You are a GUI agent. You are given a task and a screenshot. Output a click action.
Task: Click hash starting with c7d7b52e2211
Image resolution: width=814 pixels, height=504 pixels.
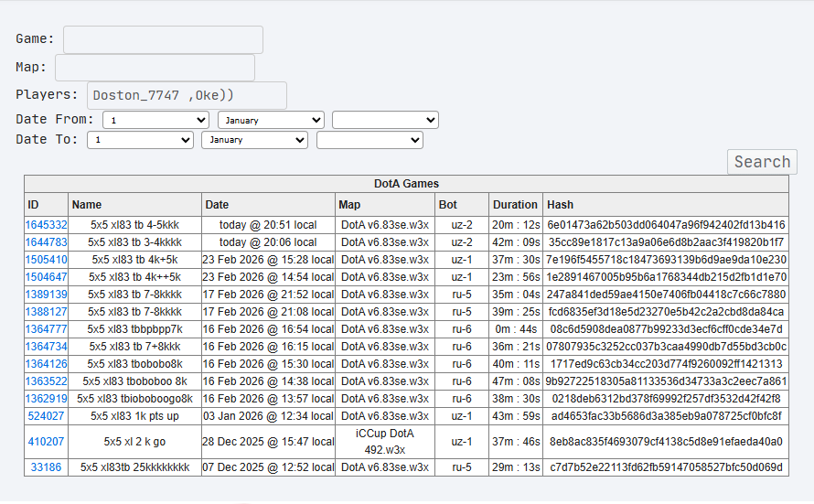pos(666,467)
